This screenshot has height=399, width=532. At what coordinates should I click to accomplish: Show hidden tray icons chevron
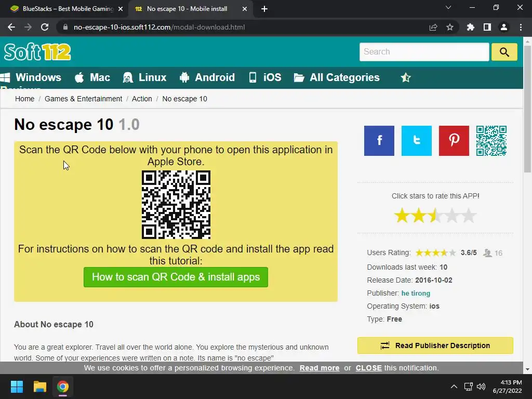(454, 387)
